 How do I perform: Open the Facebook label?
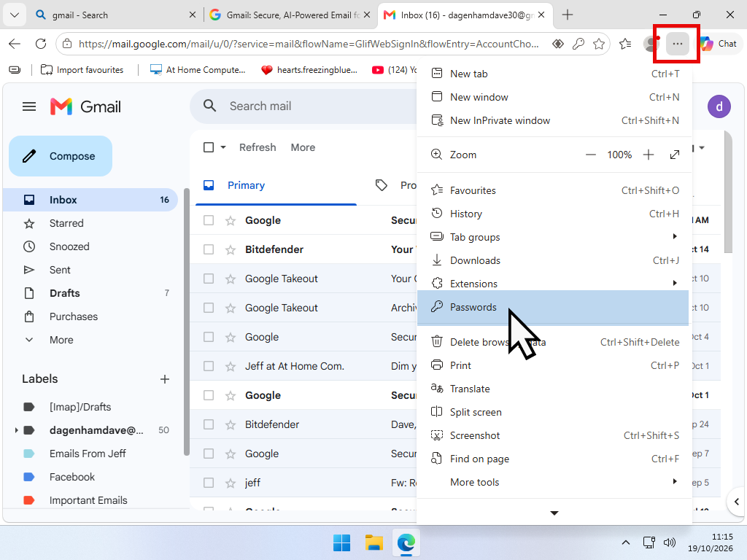pyautogui.click(x=72, y=477)
